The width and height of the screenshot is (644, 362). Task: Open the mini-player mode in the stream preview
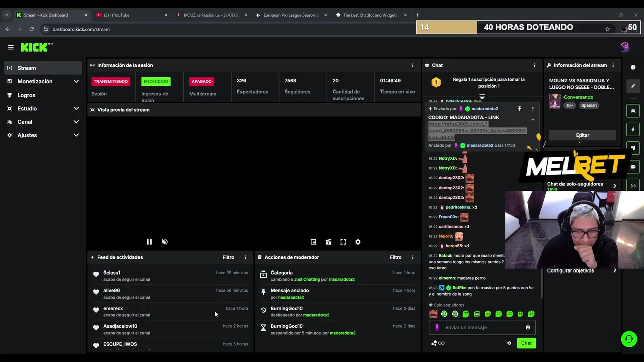coord(313,242)
